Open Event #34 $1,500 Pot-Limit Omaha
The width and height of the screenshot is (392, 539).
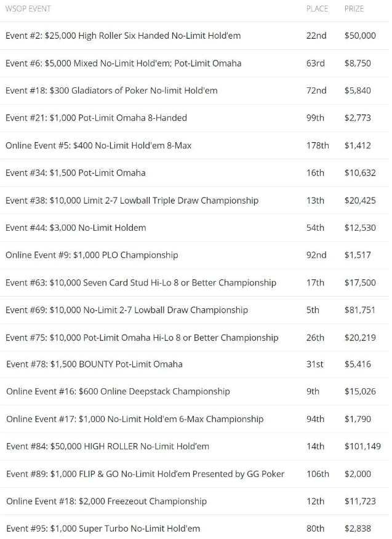[x=76, y=173]
